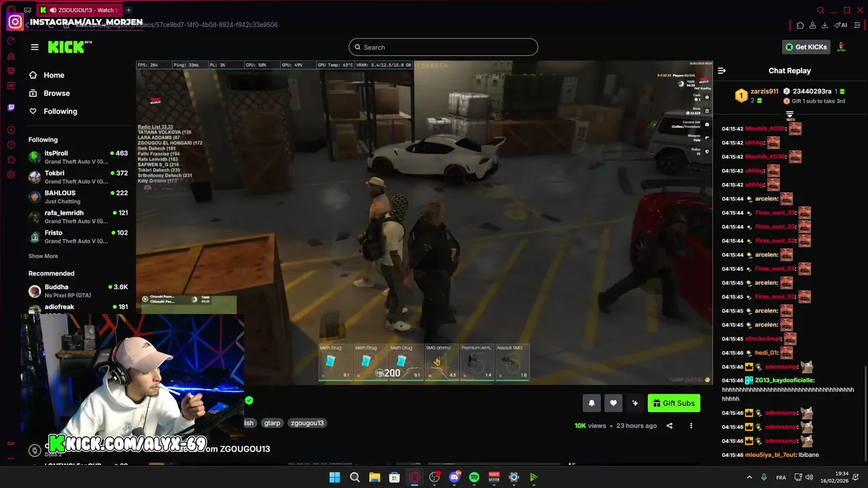Open a new browser tab
Image resolution: width=868 pixels, height=488 pixels.
coord(128,10)
